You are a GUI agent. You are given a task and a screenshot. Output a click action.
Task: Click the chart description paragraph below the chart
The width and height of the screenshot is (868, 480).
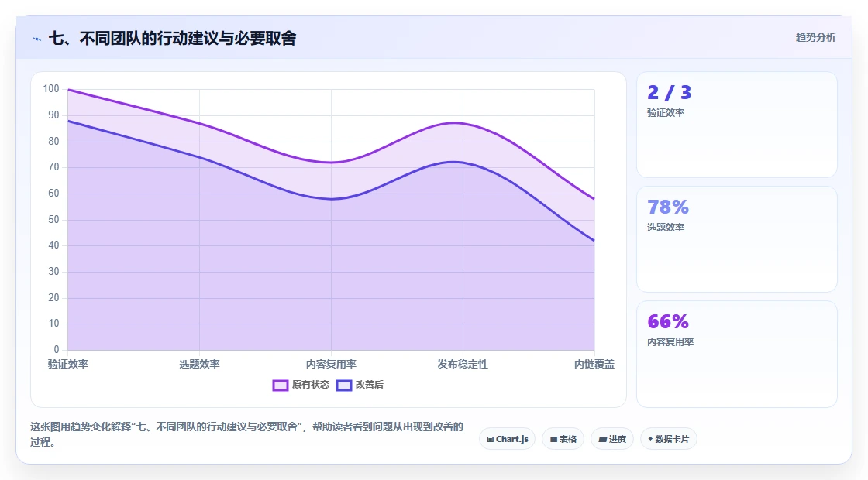tap(247, 434)
